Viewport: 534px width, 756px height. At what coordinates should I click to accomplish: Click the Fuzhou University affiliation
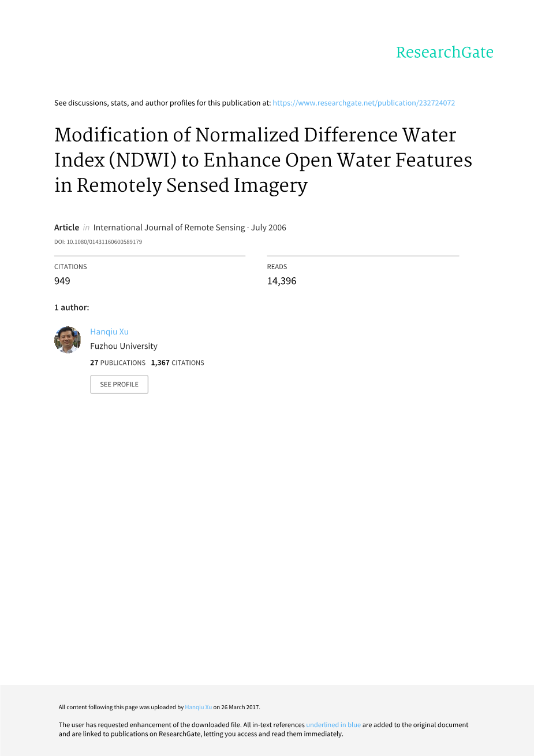(124, 346)
